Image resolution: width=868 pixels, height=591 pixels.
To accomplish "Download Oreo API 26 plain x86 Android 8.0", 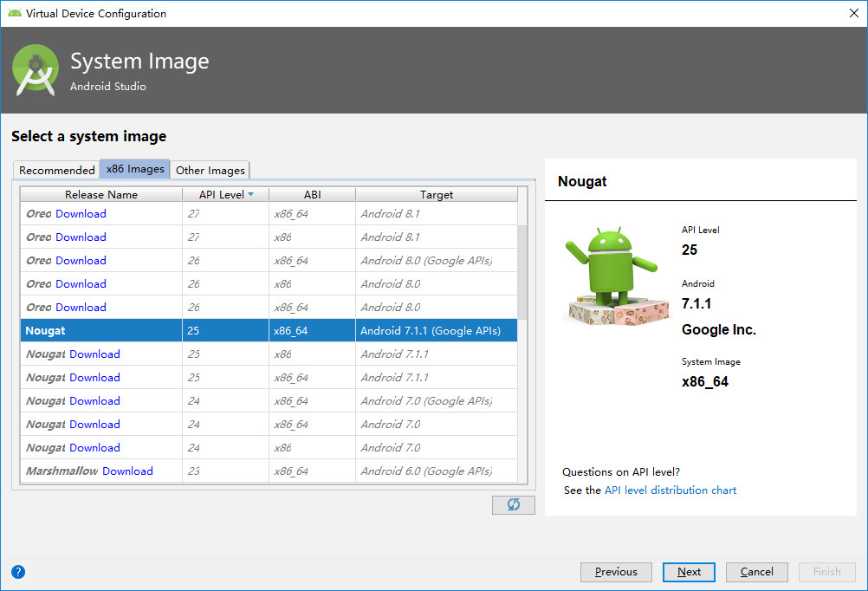I will click(x=81, y=283).
